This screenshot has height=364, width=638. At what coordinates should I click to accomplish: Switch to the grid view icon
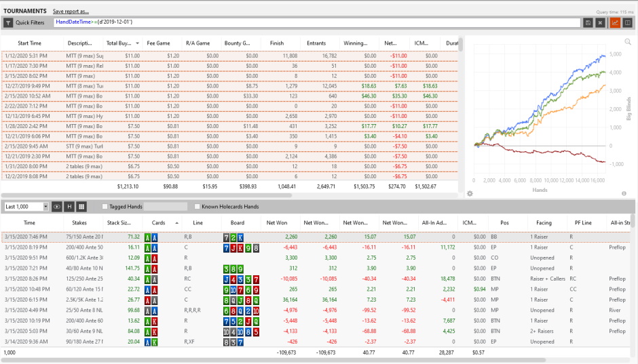(x=81, y=207)
